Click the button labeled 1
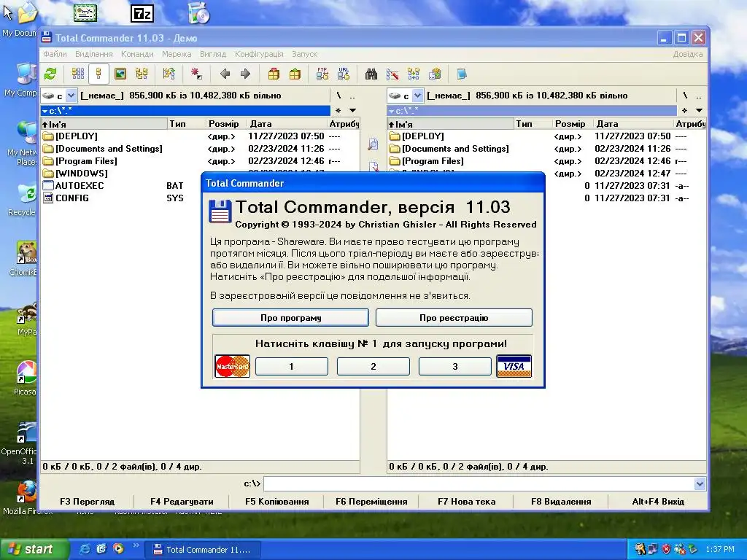The height and width of the screenshot is (560, 747). point(292,366)
